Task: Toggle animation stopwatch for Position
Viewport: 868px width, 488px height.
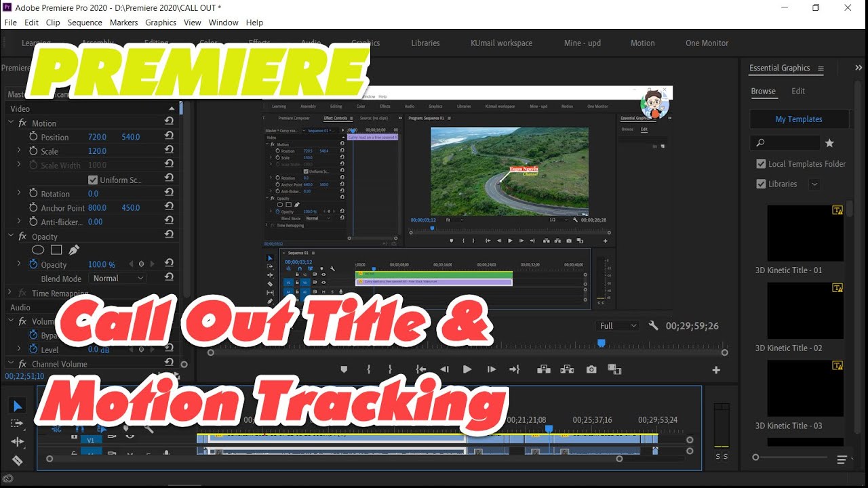Action: pyautogui.click(x=33, y=136)
